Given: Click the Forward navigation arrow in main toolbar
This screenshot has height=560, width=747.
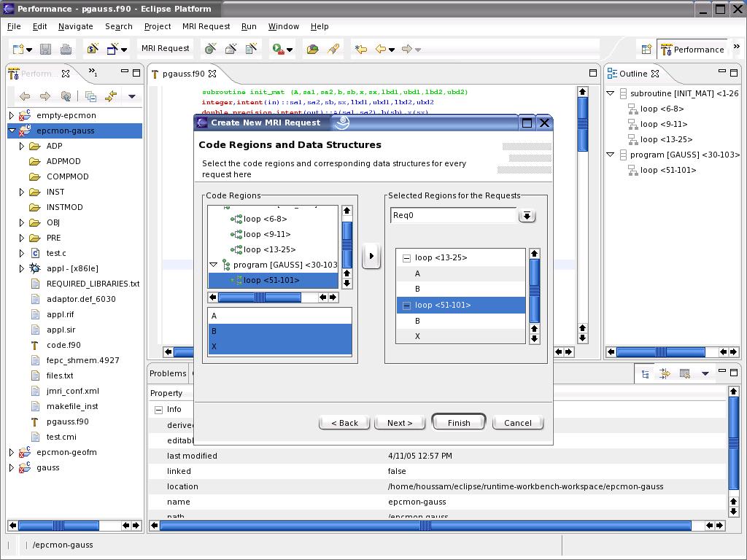Looking at the screenshot, I should coord(407,49).
